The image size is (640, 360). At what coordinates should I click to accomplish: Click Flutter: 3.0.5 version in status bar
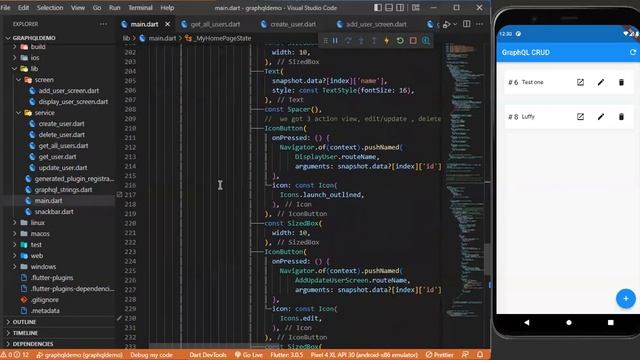tap(287, 355)
